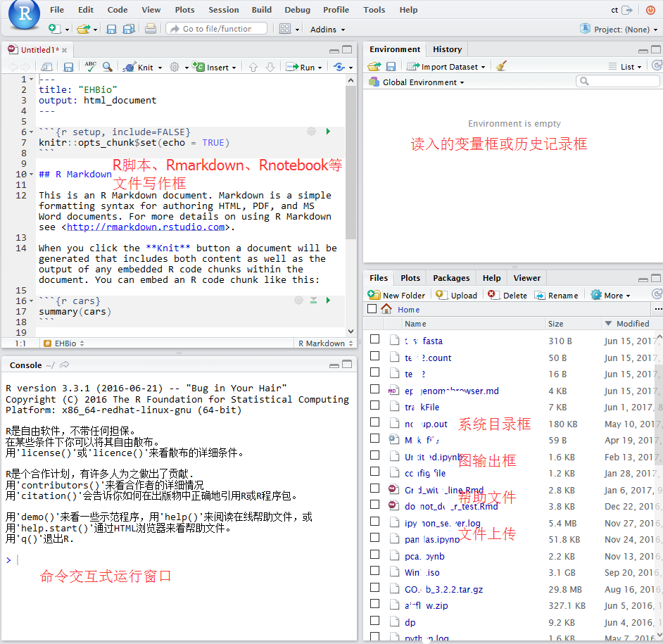The width and height of the screenshot is (663, 644).
Task: Go to previous section/chunk
Action: pos(253,67)
